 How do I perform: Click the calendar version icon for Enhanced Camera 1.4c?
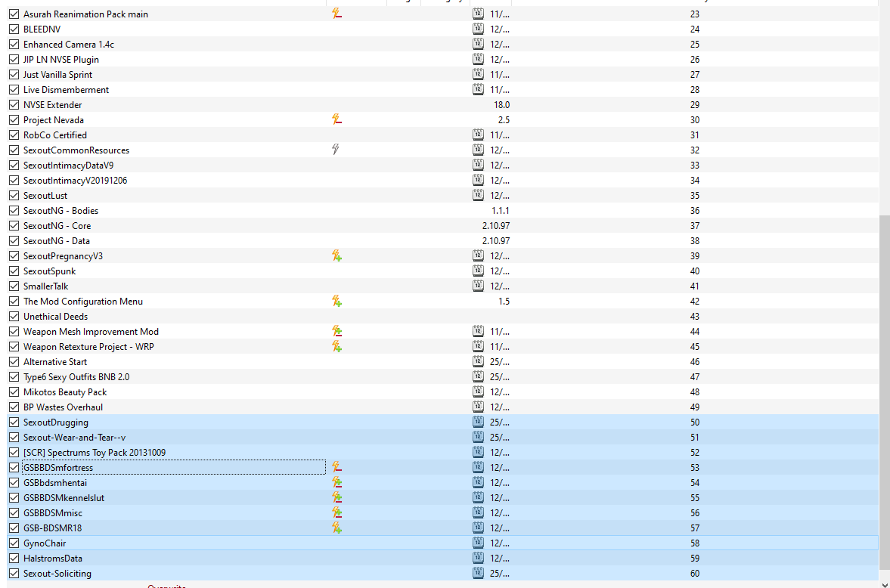[x=478, y=45]
